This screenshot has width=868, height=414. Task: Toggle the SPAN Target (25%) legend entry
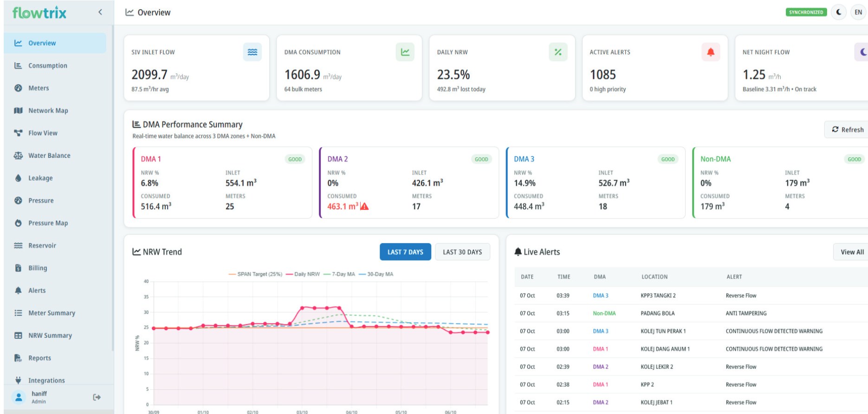tap(255, 274)
